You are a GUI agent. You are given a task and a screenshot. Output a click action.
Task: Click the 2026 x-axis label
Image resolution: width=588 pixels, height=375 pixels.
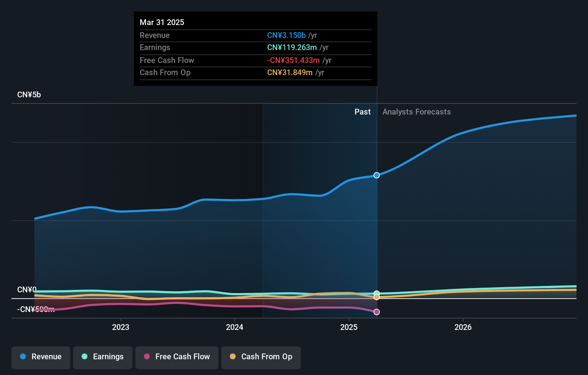click(x=463, y=327)
